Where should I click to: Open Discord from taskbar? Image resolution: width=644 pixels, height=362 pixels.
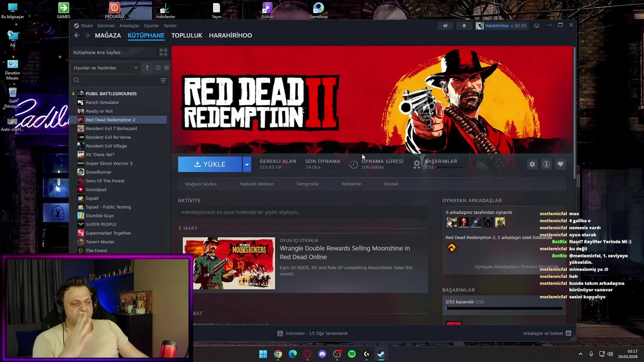coord(322,354)
